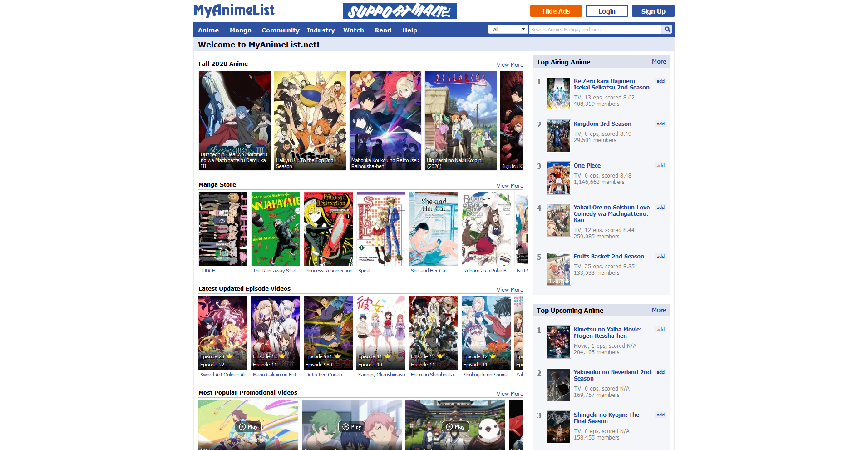Click View More for Fall 2020 Anime
Screen dimensions: 868x450
coord(510,65)
